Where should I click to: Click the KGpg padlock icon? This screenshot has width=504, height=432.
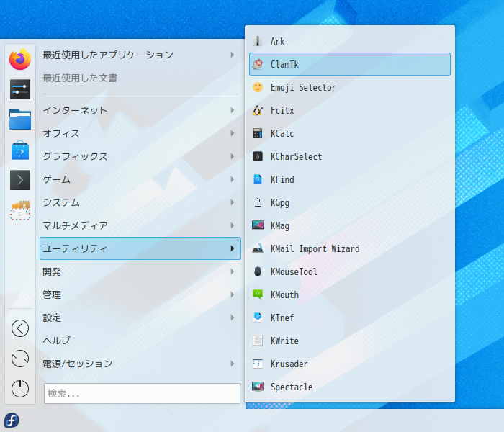(258, 202)
